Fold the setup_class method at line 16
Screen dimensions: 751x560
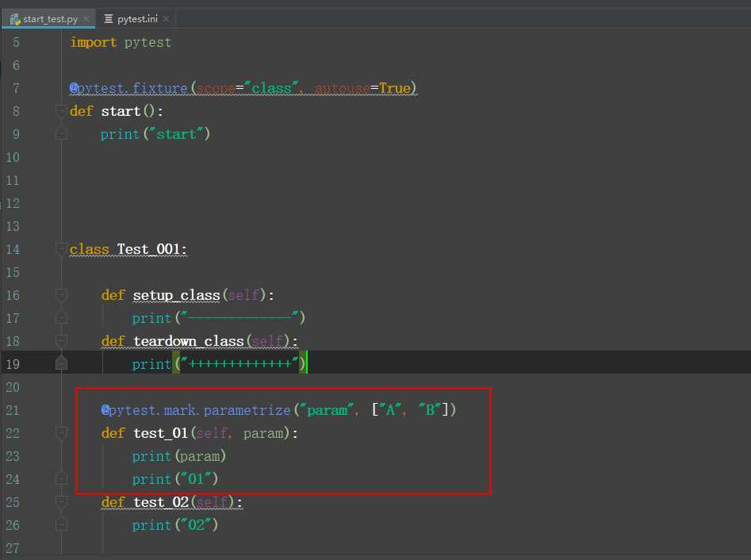pos(61,295)
